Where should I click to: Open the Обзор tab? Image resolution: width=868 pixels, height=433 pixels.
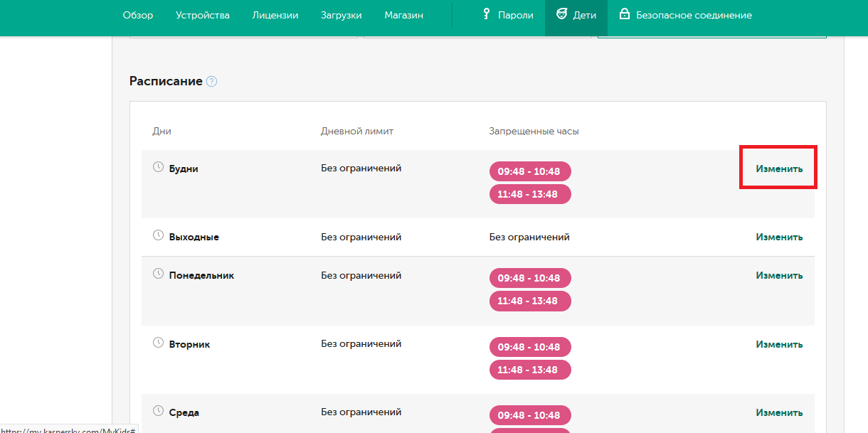pos(137,15)
